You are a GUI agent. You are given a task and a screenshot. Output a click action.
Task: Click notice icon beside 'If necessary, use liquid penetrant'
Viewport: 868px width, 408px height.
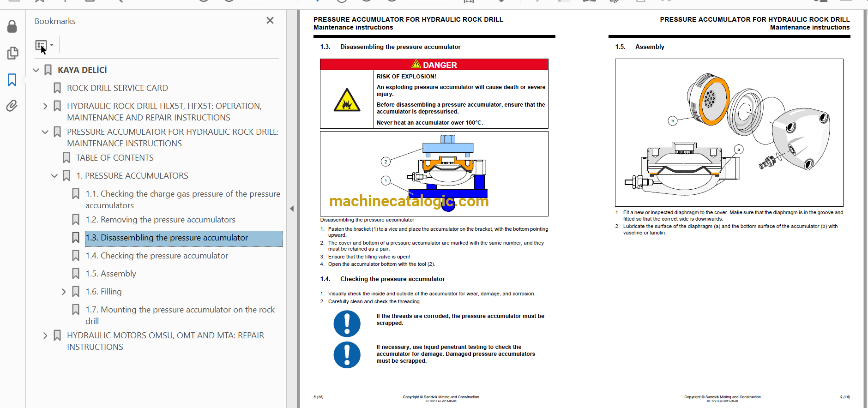point(347,354)
